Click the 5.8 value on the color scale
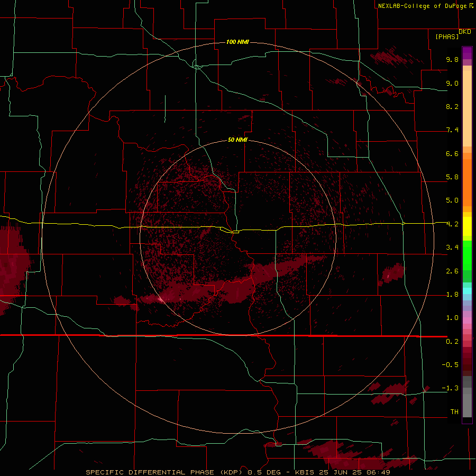The image size is (476, 476). pos(452,177)
